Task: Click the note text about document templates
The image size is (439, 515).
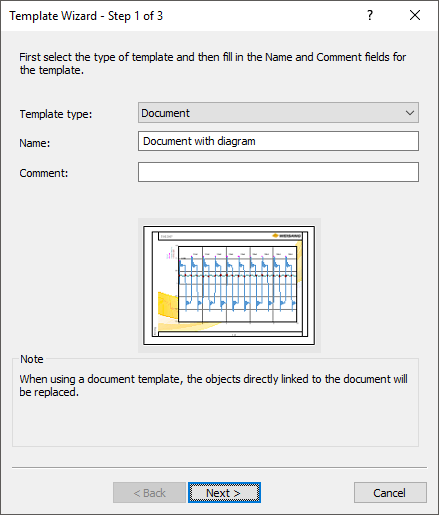Action: click(x=213, y=385)
